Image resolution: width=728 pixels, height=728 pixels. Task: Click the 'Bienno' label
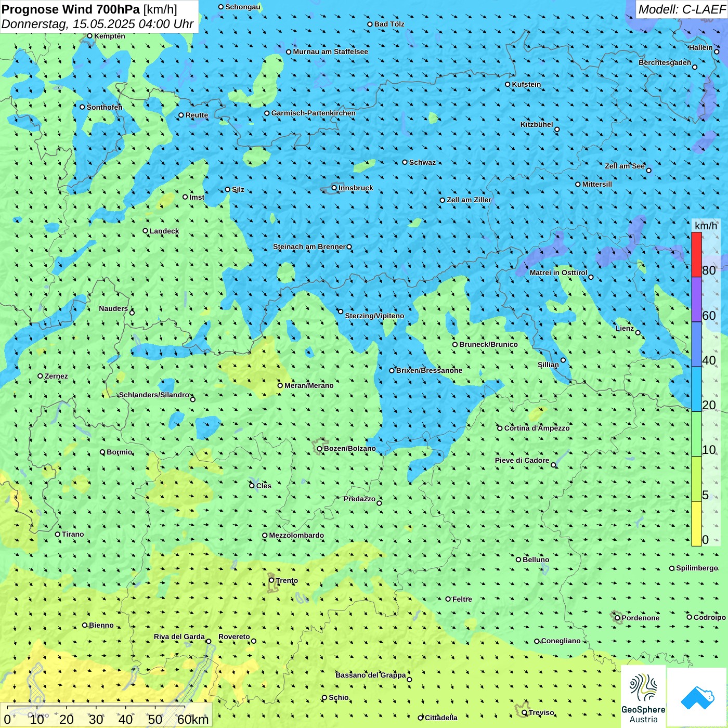[x=101, y=625]
